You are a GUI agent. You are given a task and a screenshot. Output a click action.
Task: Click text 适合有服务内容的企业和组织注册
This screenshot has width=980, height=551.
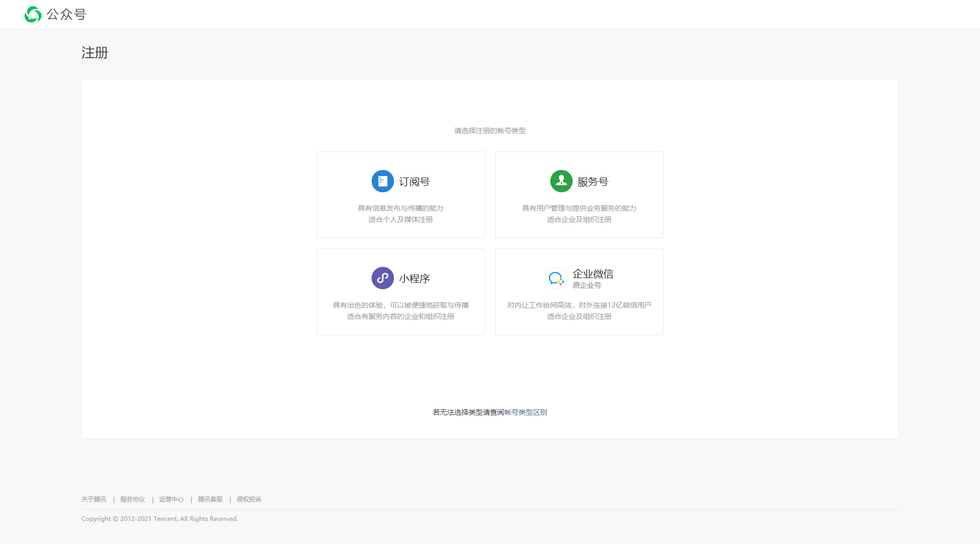coord(401,316)
